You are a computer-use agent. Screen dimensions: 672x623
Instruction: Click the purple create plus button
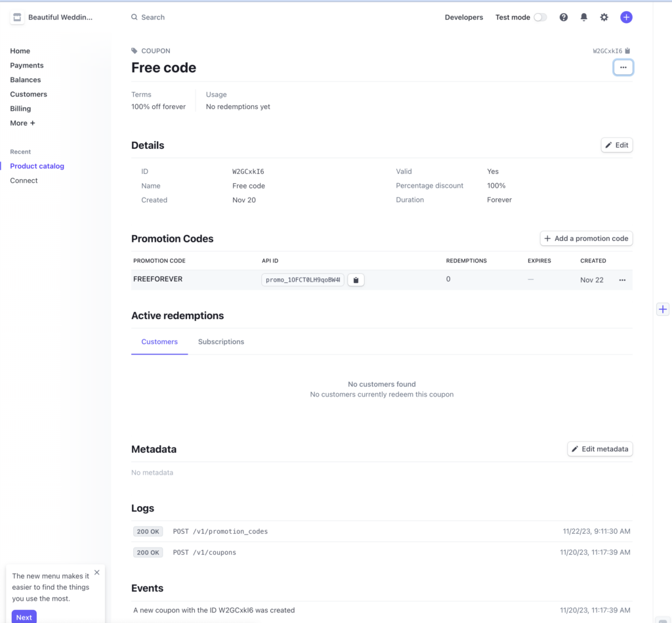click(x=626, y=18)
